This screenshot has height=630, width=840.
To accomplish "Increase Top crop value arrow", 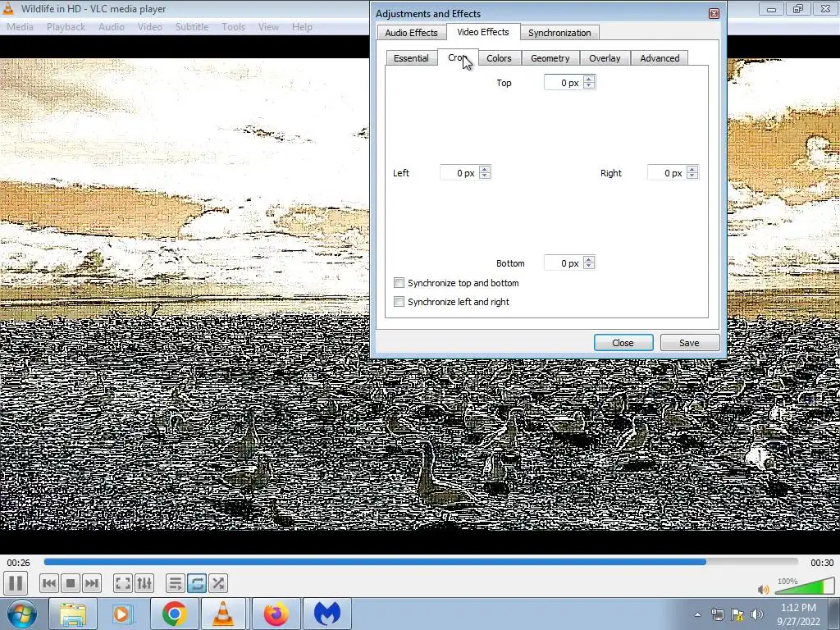I will click(589, 80).
